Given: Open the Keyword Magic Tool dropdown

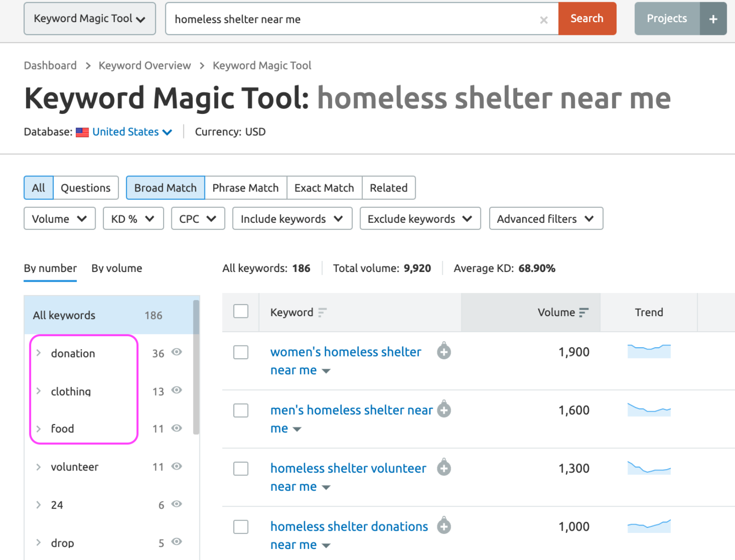Looking at the screenshot, I should coord(90,19).
